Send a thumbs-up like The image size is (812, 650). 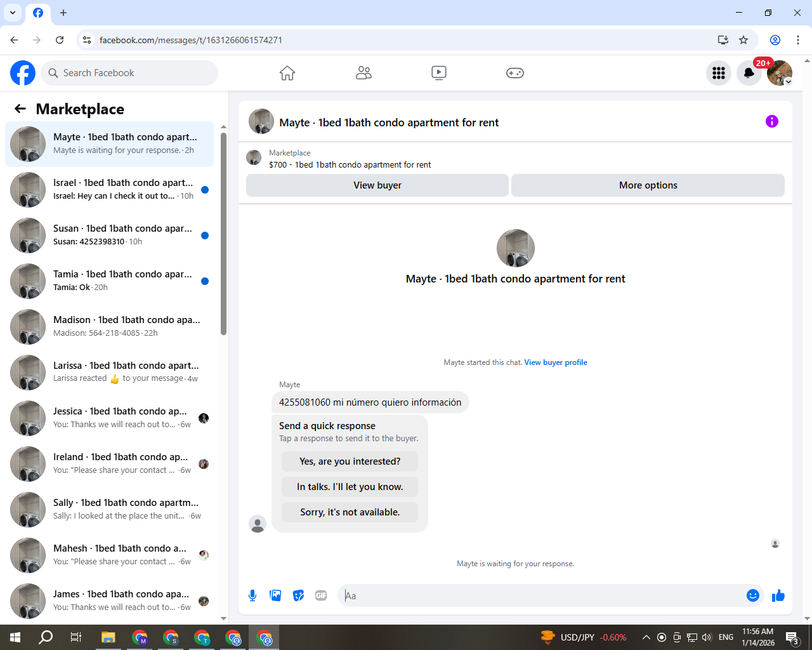point(778,595)
